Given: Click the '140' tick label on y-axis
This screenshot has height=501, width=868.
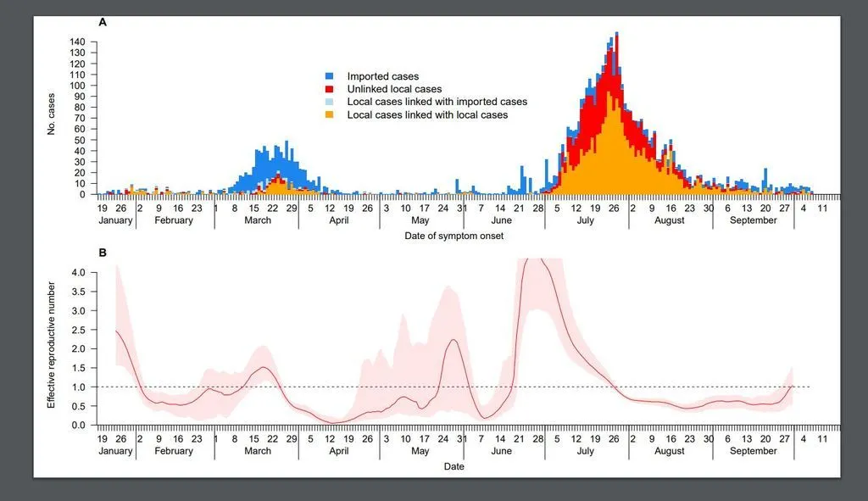Looking at the screenshot, I should (x=77, y=42).
